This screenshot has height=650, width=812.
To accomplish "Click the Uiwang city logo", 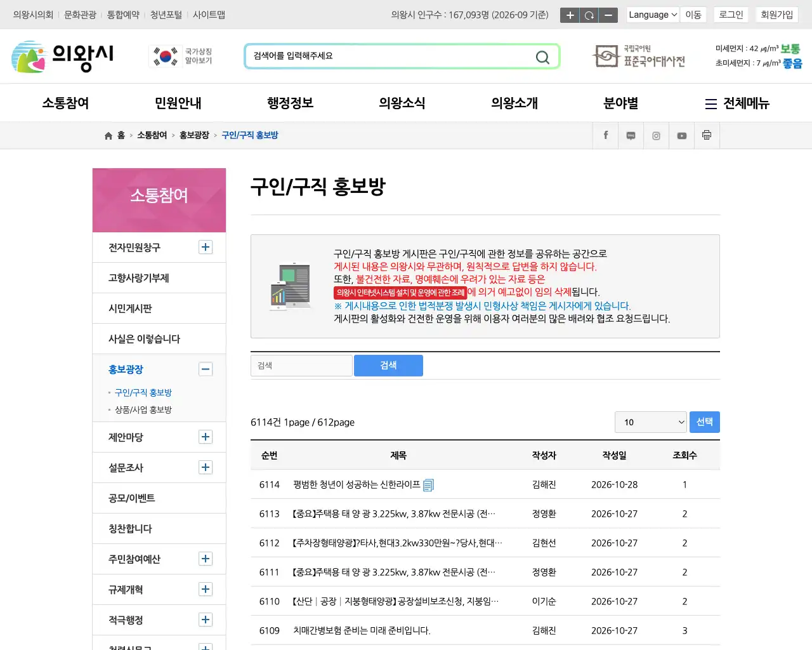I will click(62, 56).
